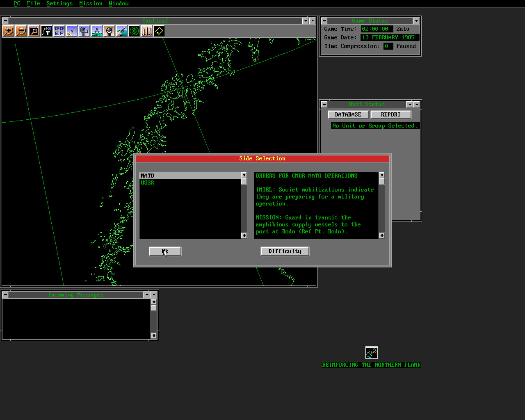Click the Game Date 13 FEBRUARY 1985

click(390, 37)
